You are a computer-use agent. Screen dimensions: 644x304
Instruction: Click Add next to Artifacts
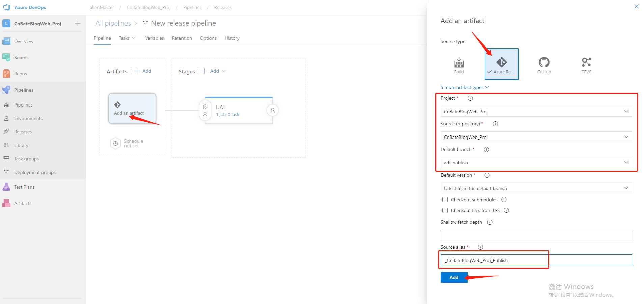143,71
